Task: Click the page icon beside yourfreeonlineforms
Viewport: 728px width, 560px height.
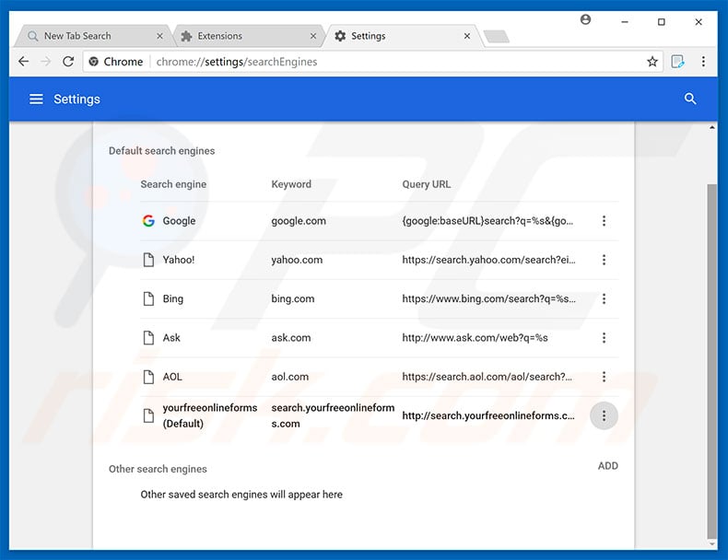Action: point(148,415)
